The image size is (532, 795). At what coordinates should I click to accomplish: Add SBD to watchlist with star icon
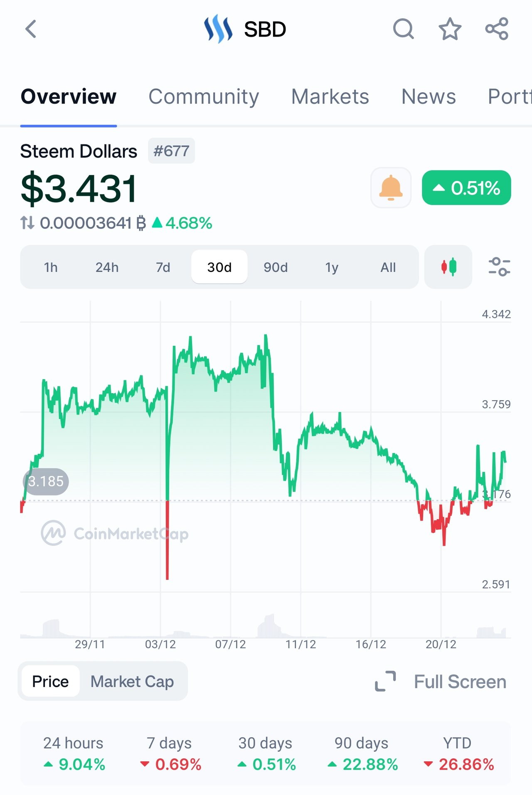click(450, 29)
